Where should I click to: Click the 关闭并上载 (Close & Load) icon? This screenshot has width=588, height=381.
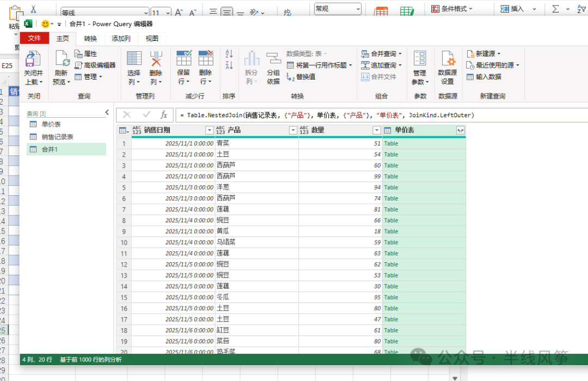tap(33, 59)
